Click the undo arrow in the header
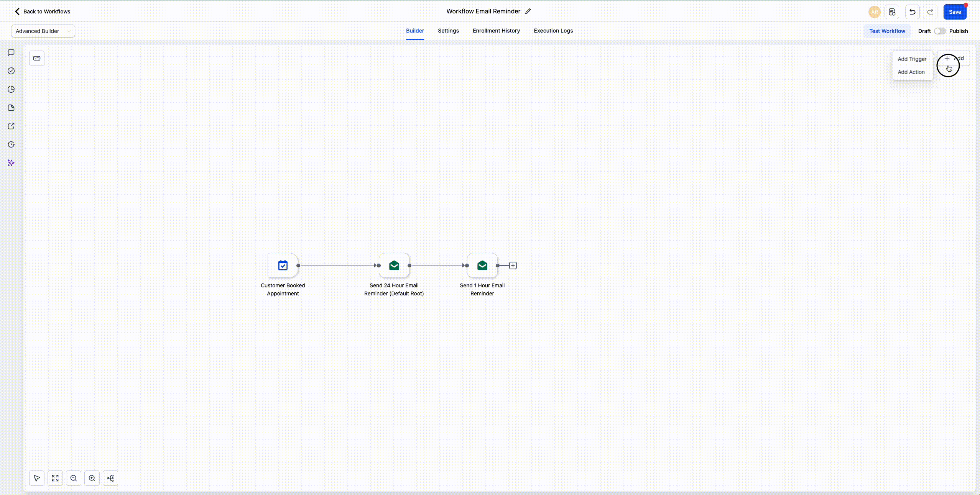Image resolution: width=980 pixels, height=495 pixels. tap(912, 12)
